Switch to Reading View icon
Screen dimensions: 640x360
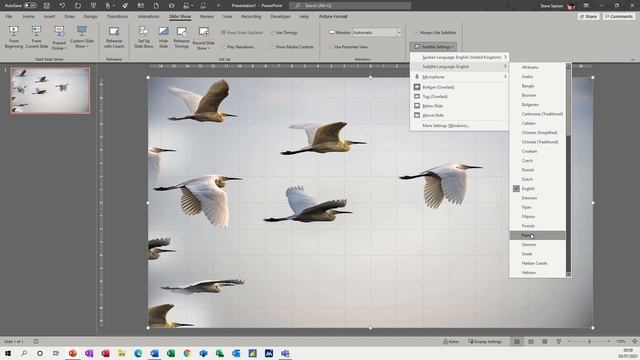[x=544, y=341]
